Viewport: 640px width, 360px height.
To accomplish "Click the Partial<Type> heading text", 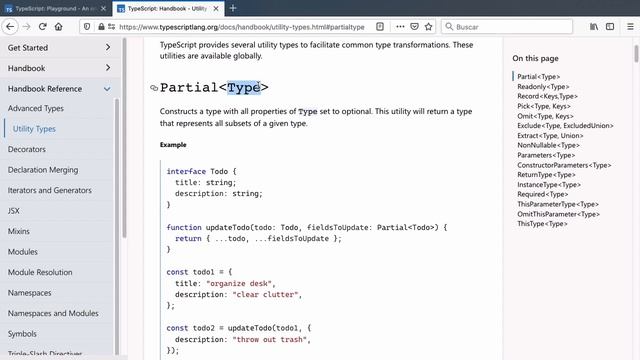I will [x=214, y=87].
